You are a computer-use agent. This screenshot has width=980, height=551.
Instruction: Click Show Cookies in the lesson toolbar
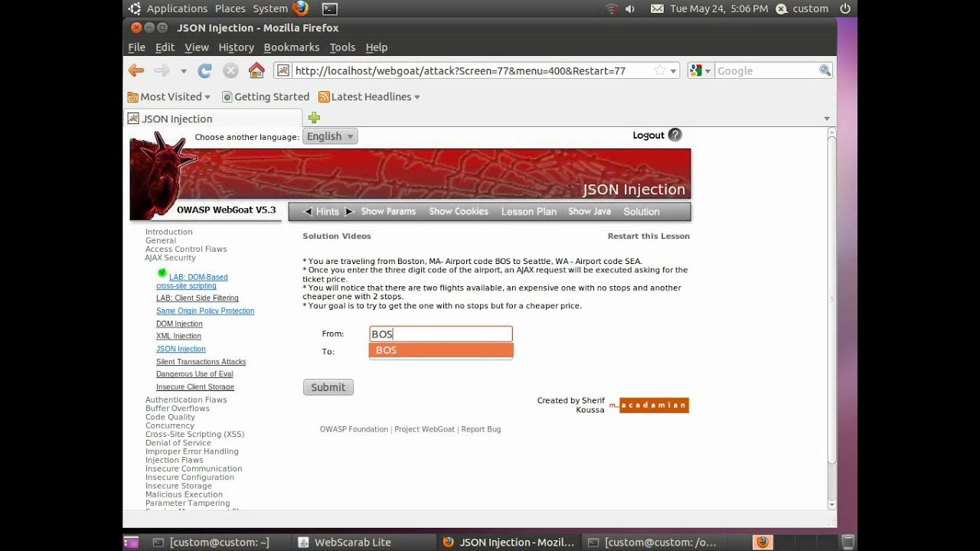(459, 212)
